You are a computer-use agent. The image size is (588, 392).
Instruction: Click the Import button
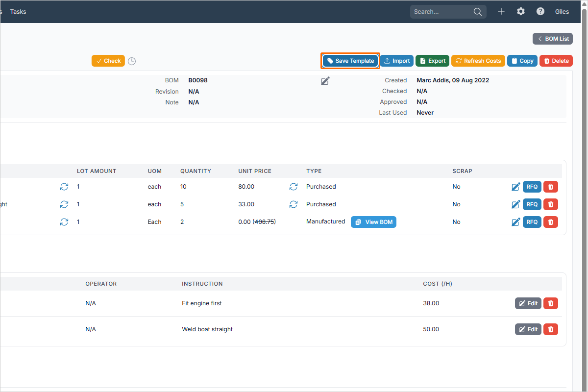pos(397,61)
